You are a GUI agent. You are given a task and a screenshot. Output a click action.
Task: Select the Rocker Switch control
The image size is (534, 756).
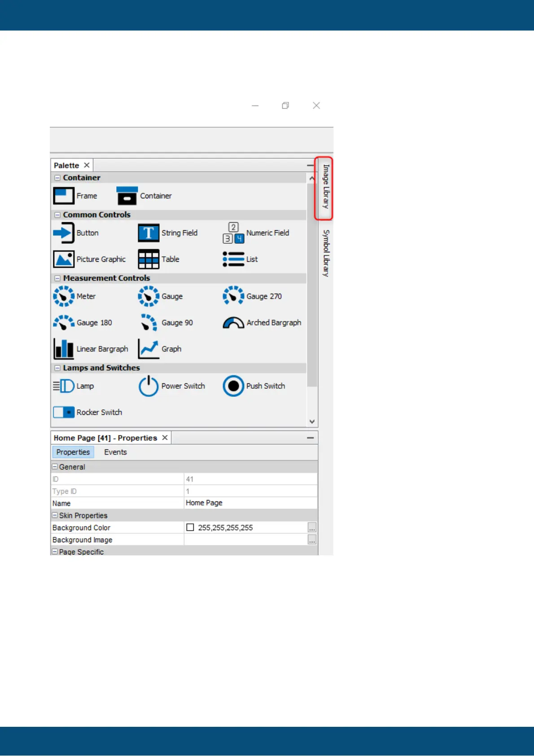88,412
